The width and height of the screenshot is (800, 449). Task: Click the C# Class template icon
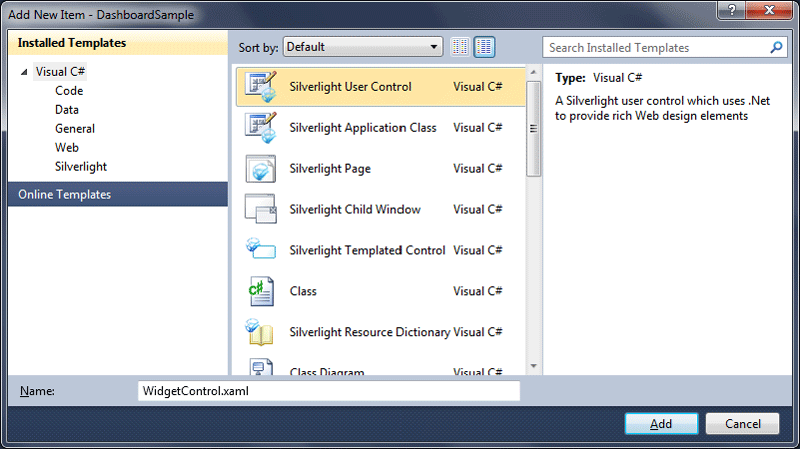pos(260,291)
